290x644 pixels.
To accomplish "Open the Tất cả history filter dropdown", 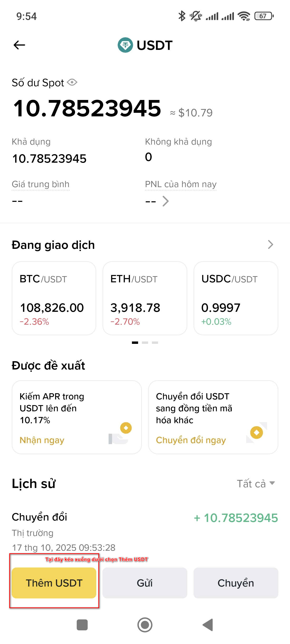I will tap(256, 483).
